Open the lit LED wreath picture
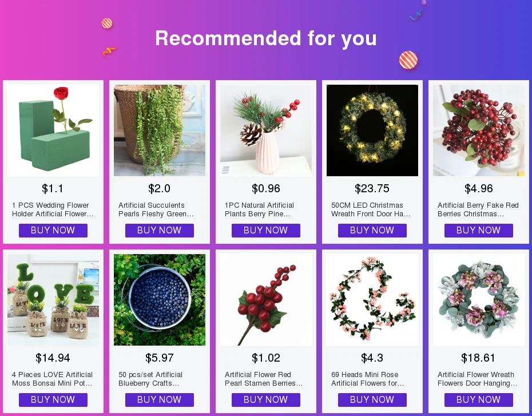 pos(372,130)
